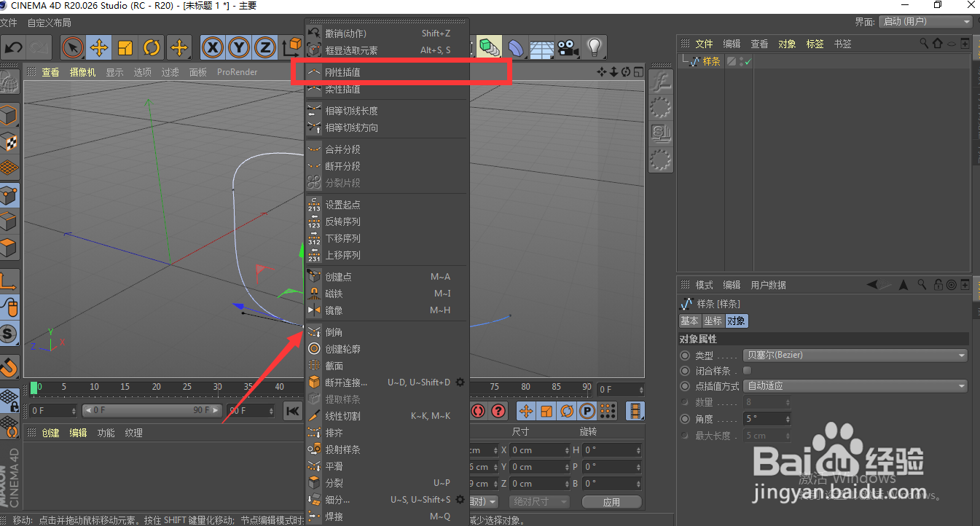The image size is (980, 526).
Task: Choose Hard Interpolation from the context menu
Action: click(x=386, y=72)
